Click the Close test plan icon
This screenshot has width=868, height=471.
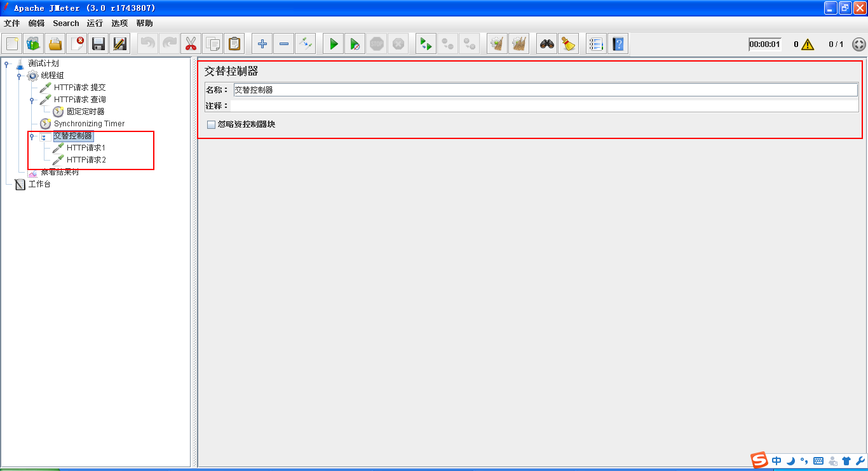click(77, 44)
